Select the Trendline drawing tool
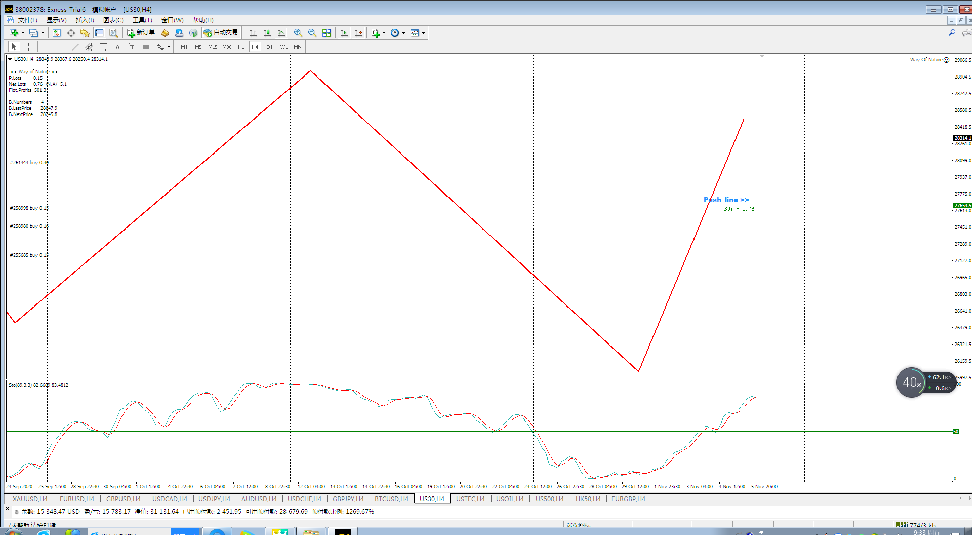The image size is (980, 535). click(x=75, y=47)
